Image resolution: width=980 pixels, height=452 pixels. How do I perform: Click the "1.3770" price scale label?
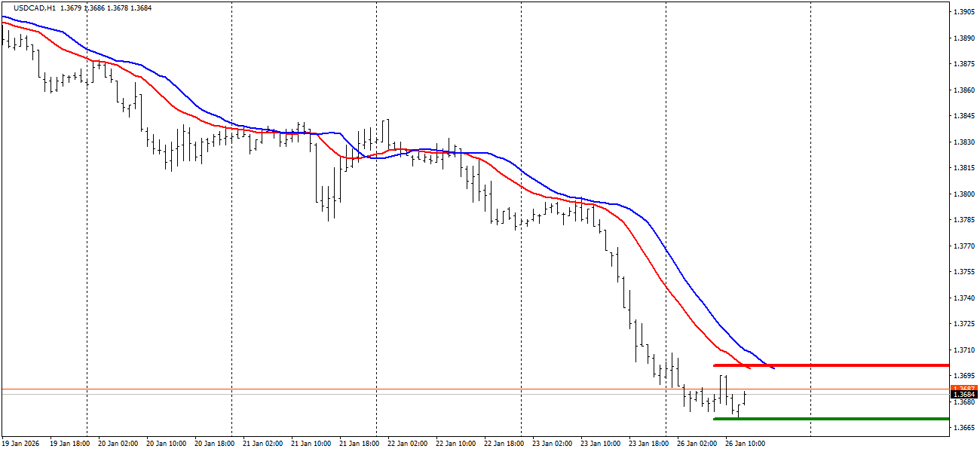pyautogui.click(x=964, y=246)
